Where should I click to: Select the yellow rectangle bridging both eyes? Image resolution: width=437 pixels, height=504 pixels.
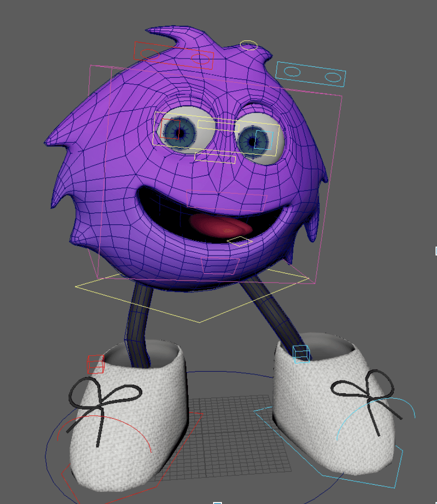[216, 134]
